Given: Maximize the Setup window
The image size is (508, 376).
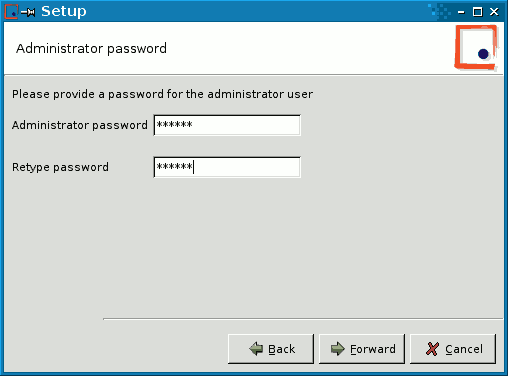Looking at the screenshot, I should point(478,12).
